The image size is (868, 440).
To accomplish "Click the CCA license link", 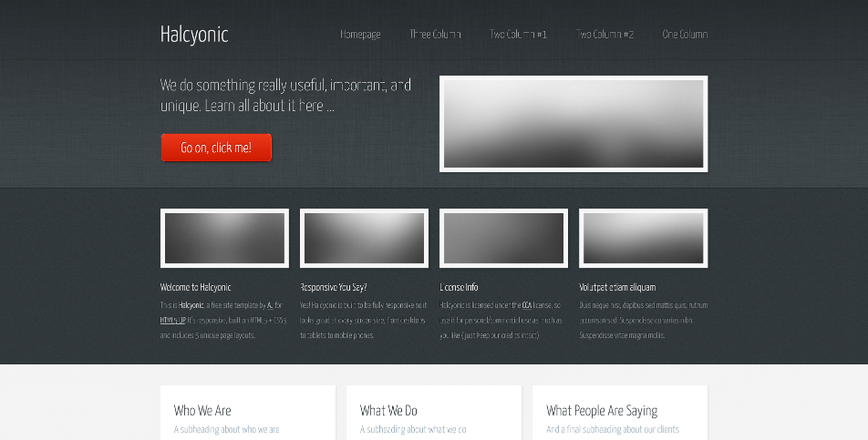I will point(527,306).
